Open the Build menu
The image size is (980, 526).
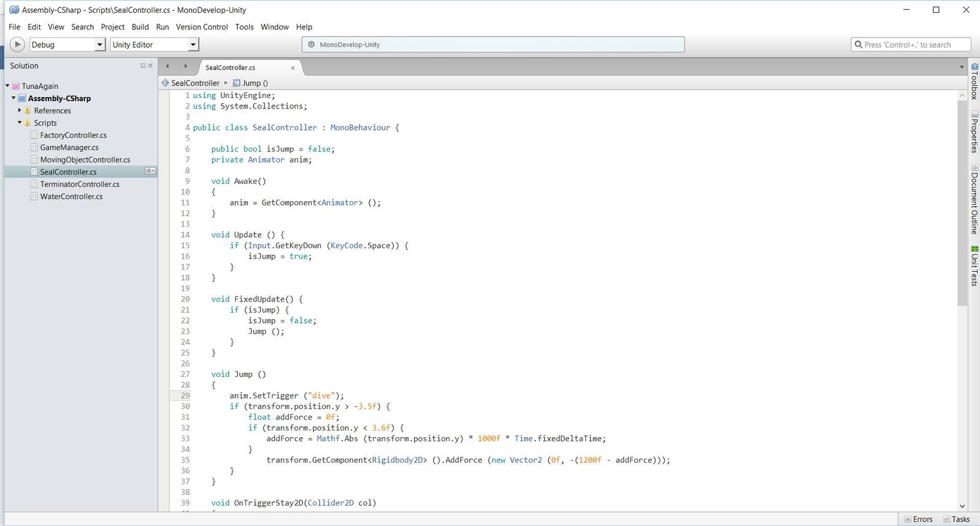point(140,27)
